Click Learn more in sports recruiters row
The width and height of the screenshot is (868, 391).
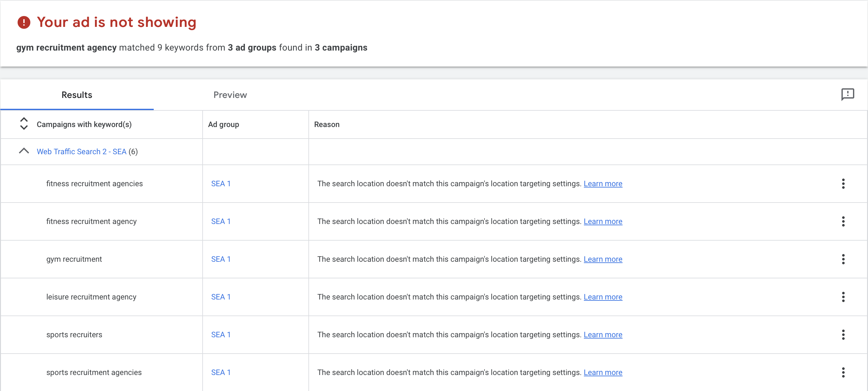pos(603,335)
